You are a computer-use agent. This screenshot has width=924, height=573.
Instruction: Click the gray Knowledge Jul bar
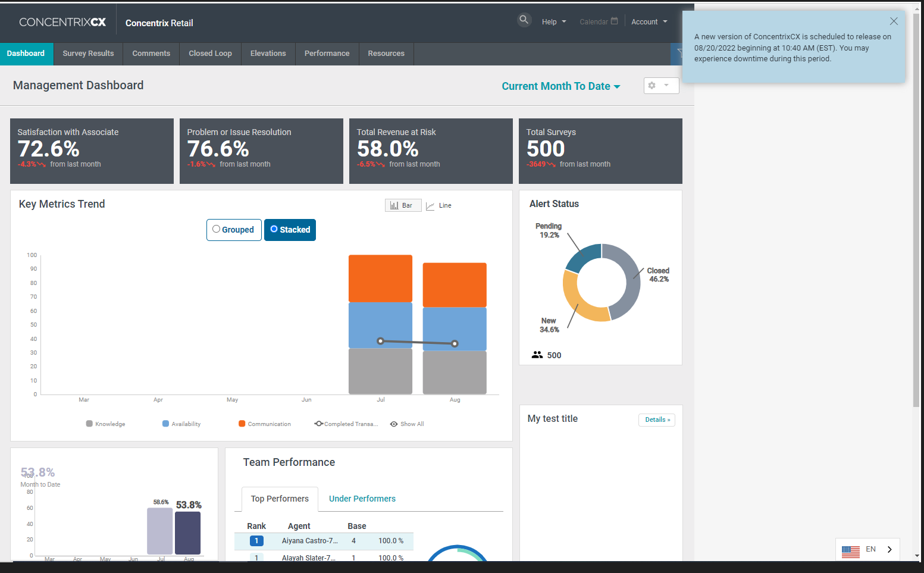tap(380, 371)
